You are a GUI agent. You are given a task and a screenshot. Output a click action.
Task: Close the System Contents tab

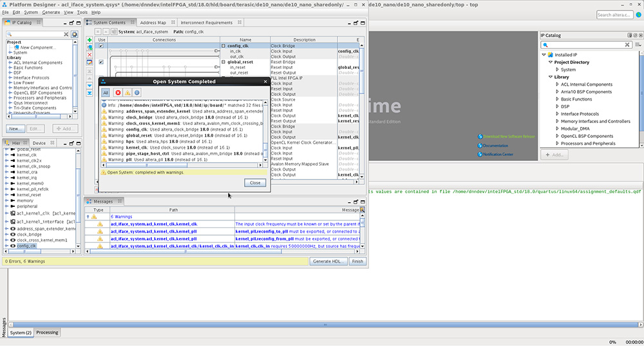[132, 22]
